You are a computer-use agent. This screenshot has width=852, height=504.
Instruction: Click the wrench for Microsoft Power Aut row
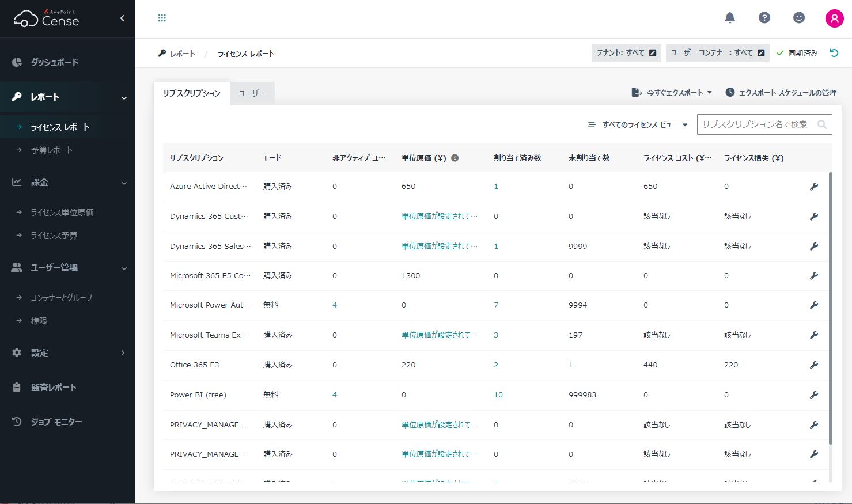click(x=814, y=305)
